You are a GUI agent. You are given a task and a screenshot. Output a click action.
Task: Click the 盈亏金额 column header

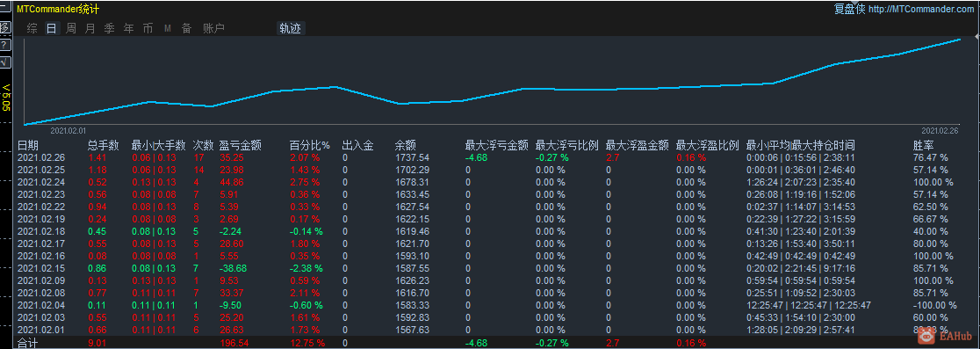240,145
